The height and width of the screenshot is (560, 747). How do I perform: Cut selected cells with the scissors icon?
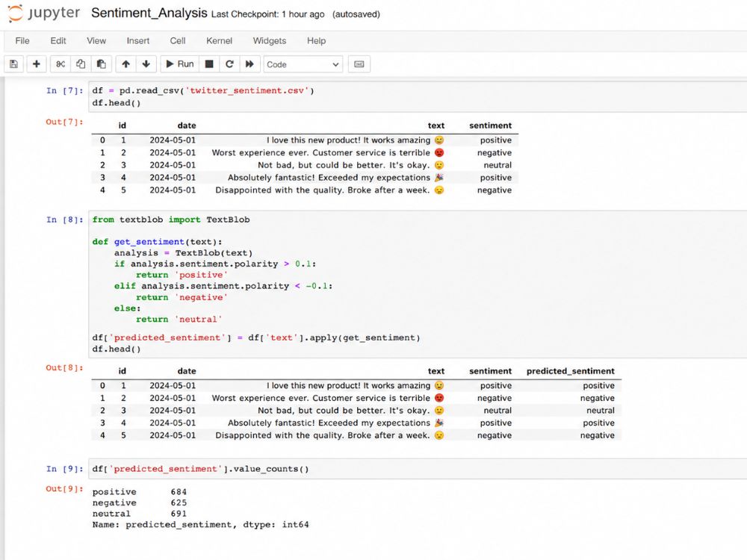[61, 64]
